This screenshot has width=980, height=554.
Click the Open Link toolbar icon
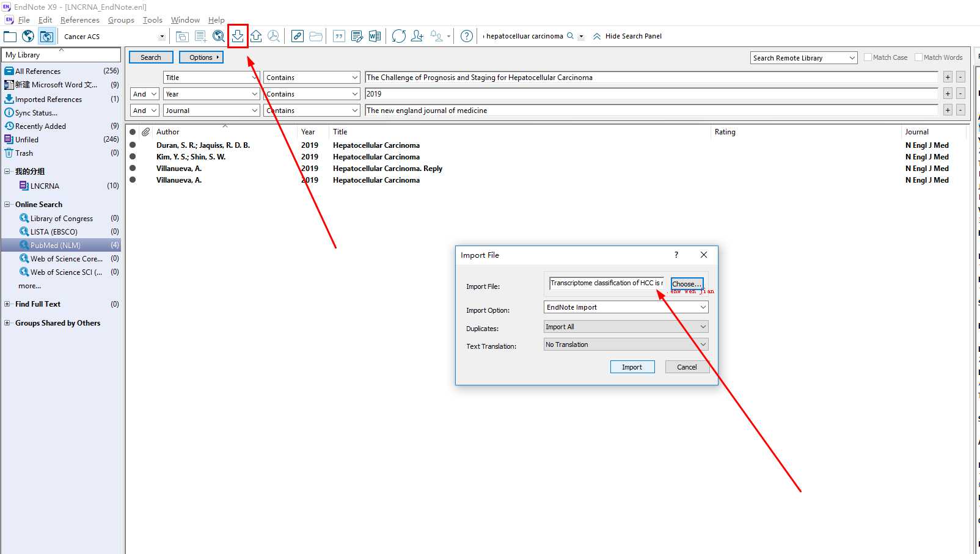click(297, 36)
